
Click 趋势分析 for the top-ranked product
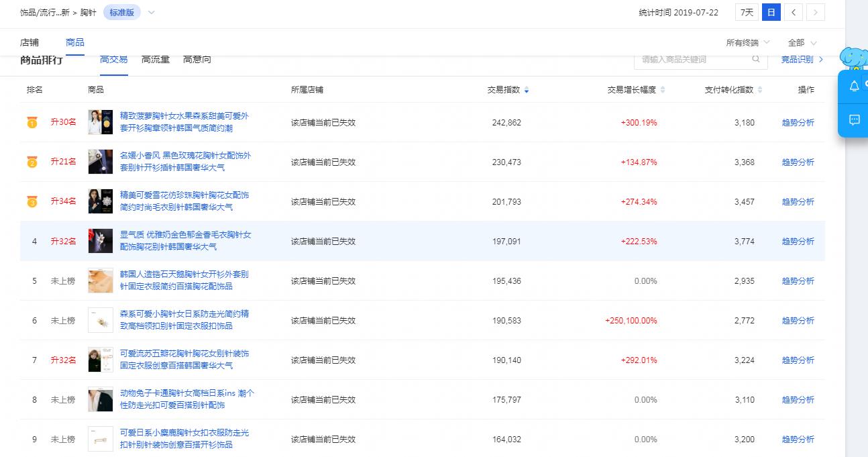coord(798,122)
